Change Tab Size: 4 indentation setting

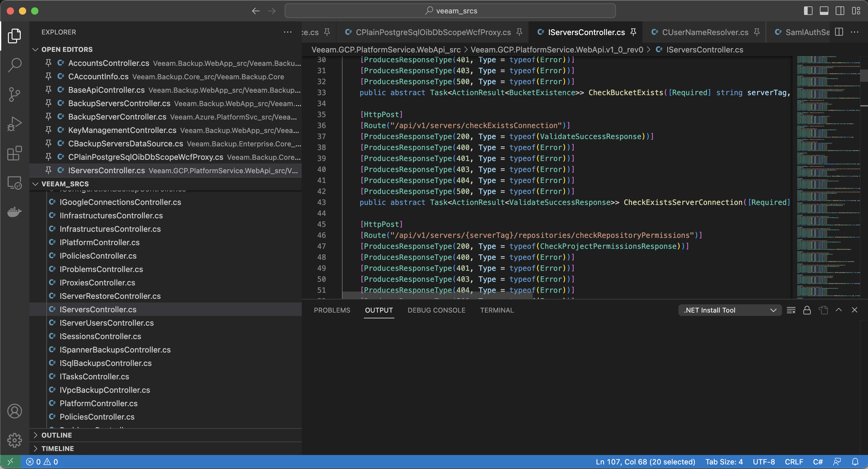pos(724,462)
